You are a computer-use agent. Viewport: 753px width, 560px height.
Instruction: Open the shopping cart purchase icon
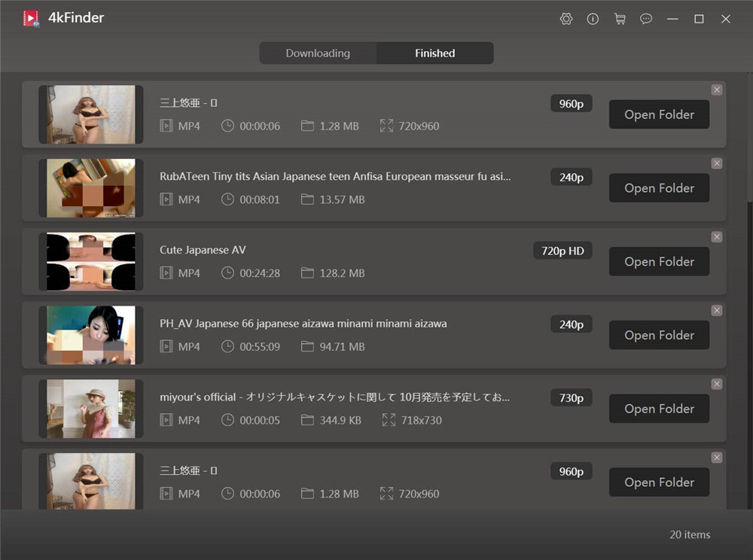tap(620, 19)
